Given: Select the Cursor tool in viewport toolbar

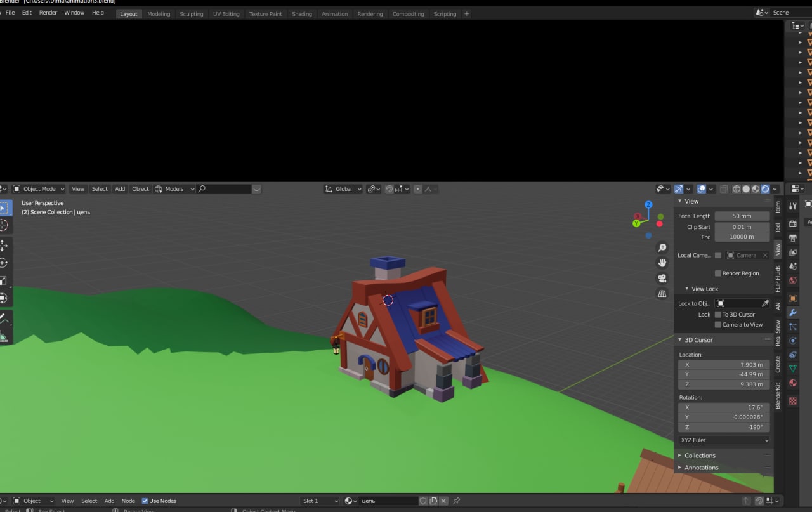Looking at the screenshot, I should (3, 225).
